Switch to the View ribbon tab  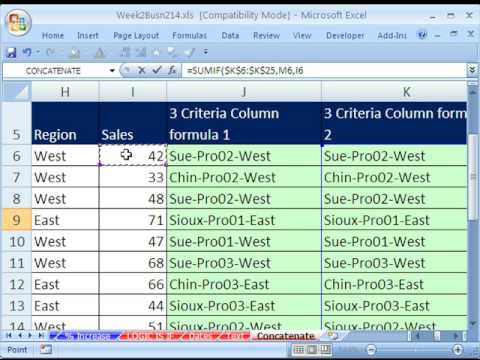pos(302,35)
